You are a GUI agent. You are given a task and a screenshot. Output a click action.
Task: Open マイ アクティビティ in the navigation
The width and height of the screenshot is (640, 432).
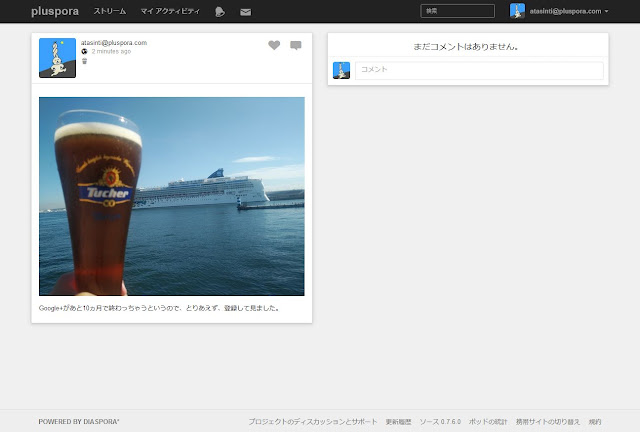(170, 11)
